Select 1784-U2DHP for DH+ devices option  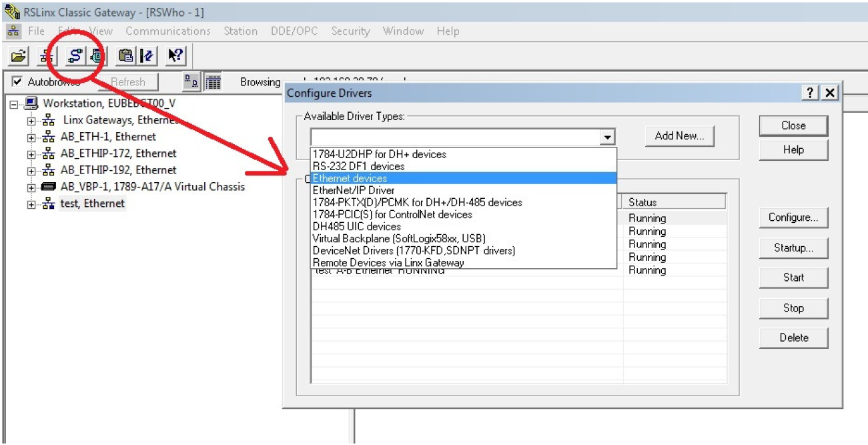pos(464,154)
